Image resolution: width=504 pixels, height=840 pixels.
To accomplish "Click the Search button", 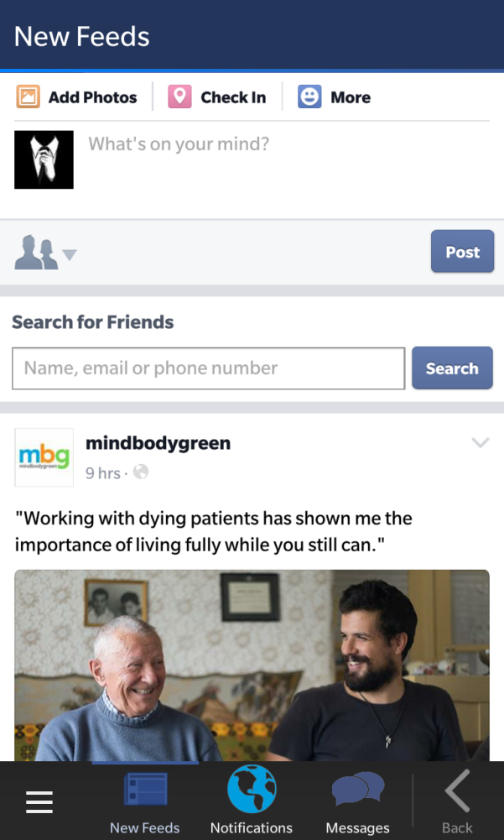I will coord(452,368).
